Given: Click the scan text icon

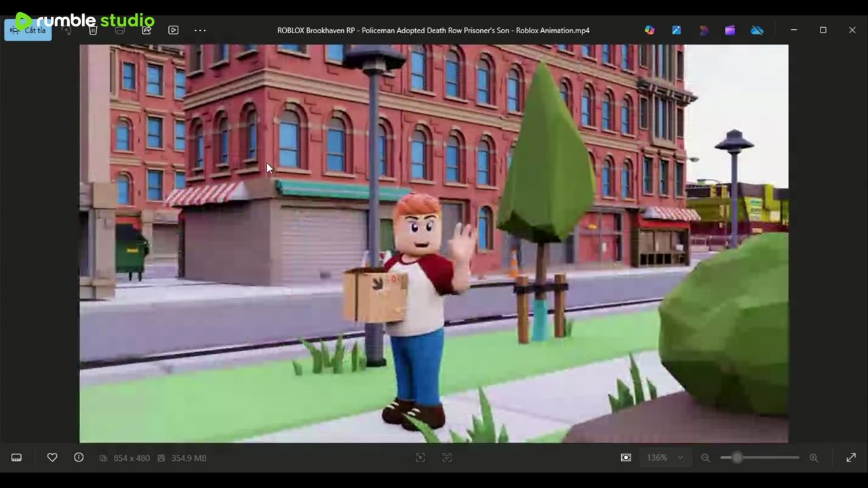Looking at the screenshot, I should [447, 457].
